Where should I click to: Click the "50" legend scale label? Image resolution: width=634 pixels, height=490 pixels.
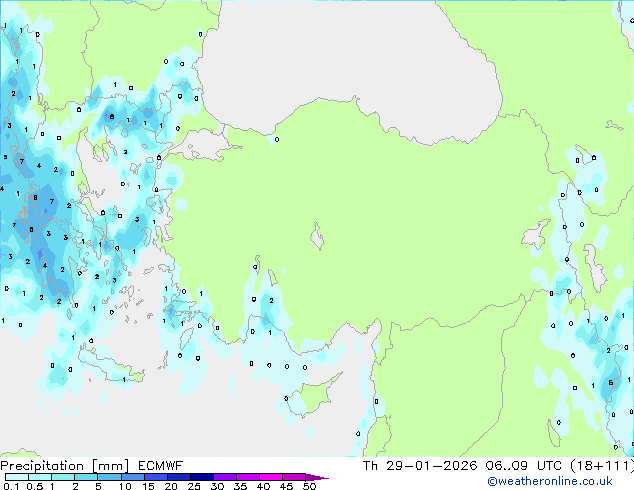(x=309, y=486)
